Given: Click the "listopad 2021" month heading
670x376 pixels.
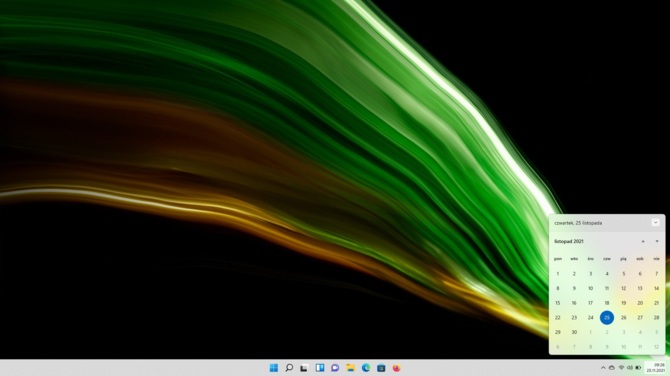Looking at the screenshot, I should [x=569, y=241].
